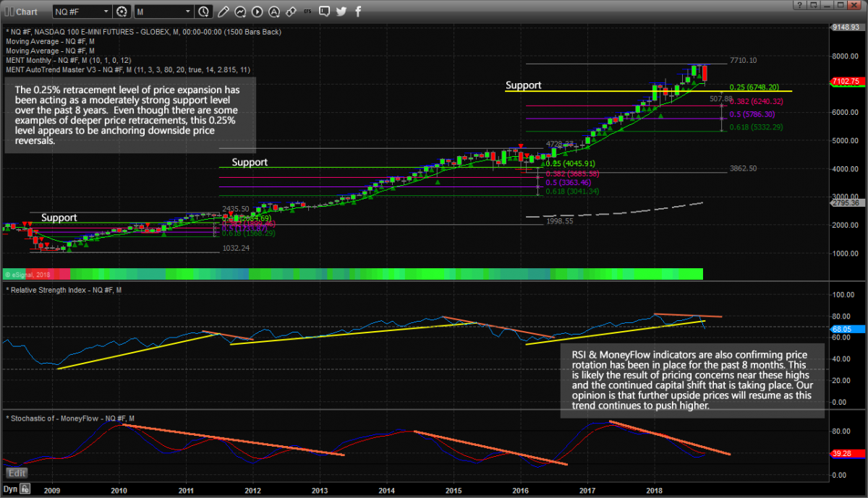Open the EFS script menu

point(307,12)
